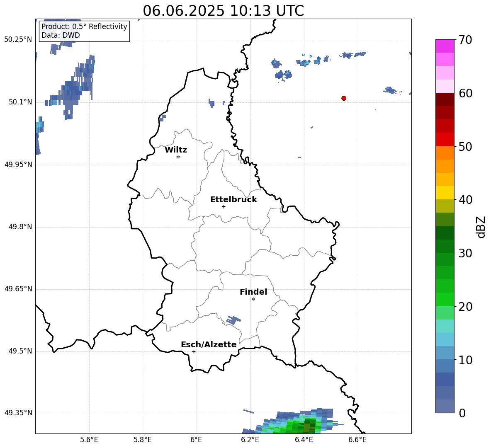
Task: Click the 49.65°N latitude label
Action: point(18,289)
